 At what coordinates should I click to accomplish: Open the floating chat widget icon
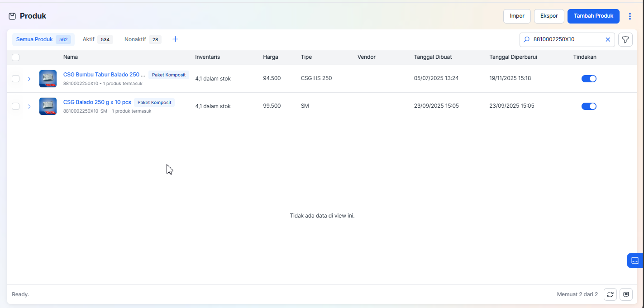pos(634,261)
